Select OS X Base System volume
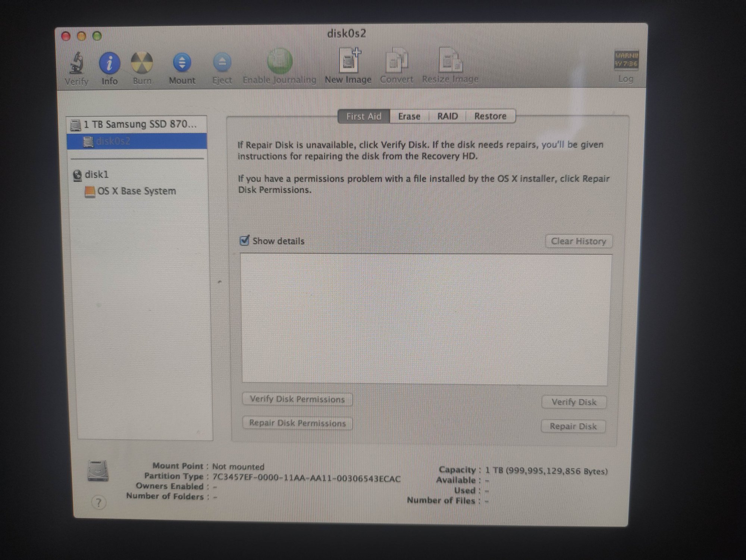746x560 pixels. pyautogui.click(x=136, y=191)
